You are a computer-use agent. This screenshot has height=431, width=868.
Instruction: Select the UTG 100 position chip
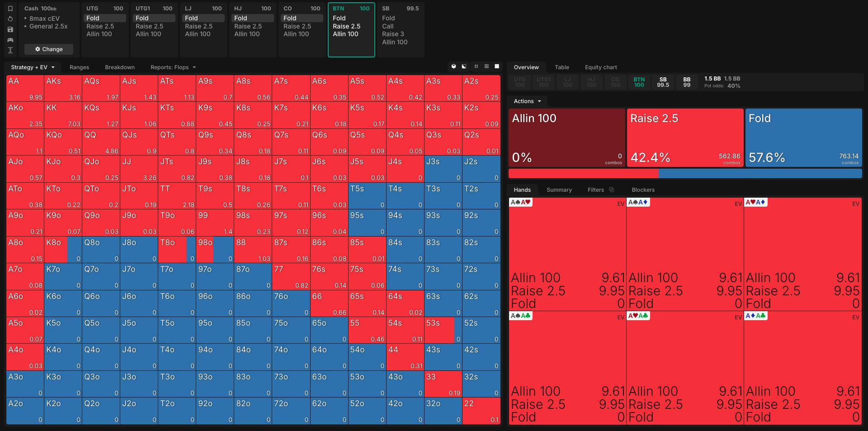click(x=520, y=82)
